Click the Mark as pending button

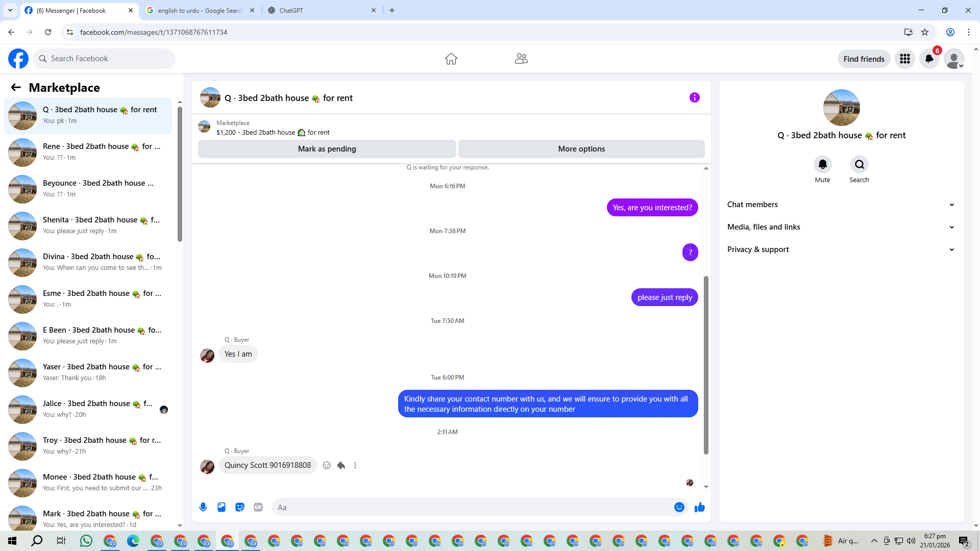[x=327, y=149]
